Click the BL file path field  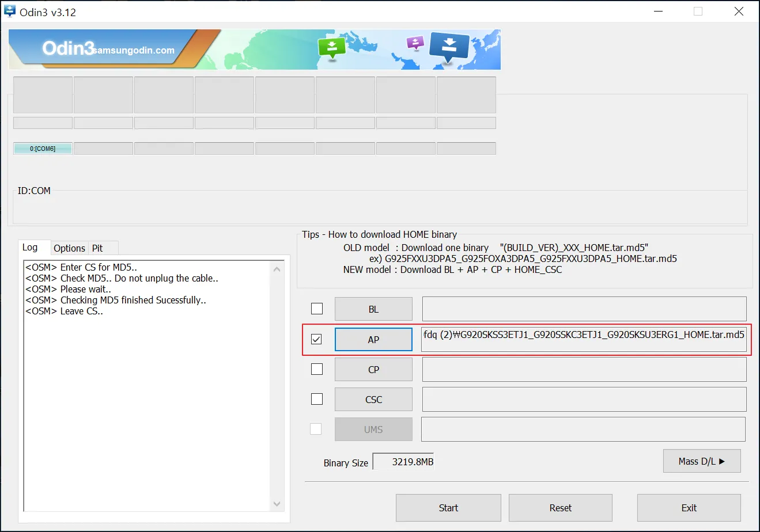pyautogui.click(x=584, y=309)
